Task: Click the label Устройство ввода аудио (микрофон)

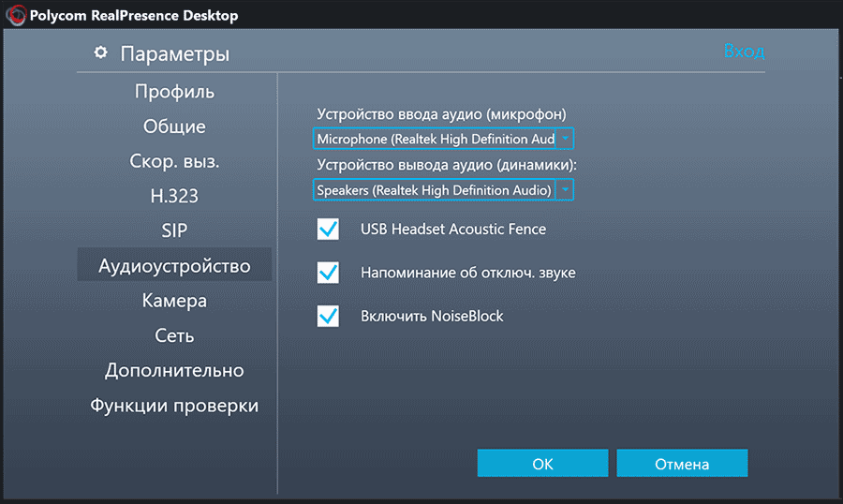Action: (x=441, y=114)
